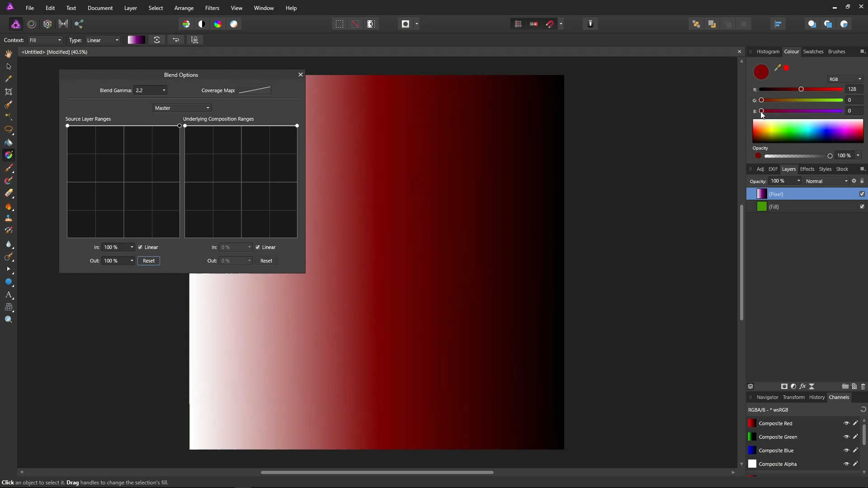This screenshot has width=868, height=488.
Task: Toggle the Linear checkbox under Source Layer Ranges
Action: [141, 247]
